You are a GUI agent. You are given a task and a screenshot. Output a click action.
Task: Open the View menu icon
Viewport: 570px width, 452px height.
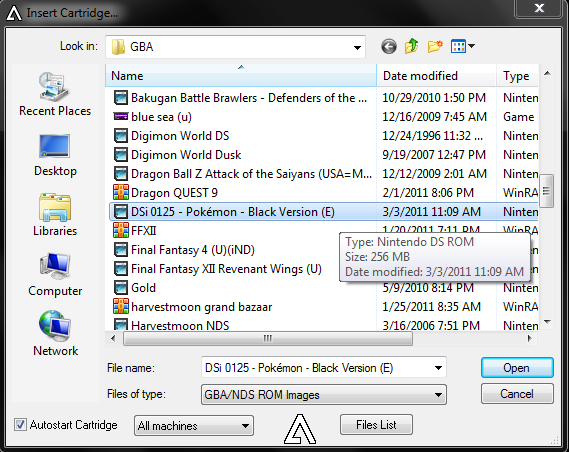(x=458, y=46)
